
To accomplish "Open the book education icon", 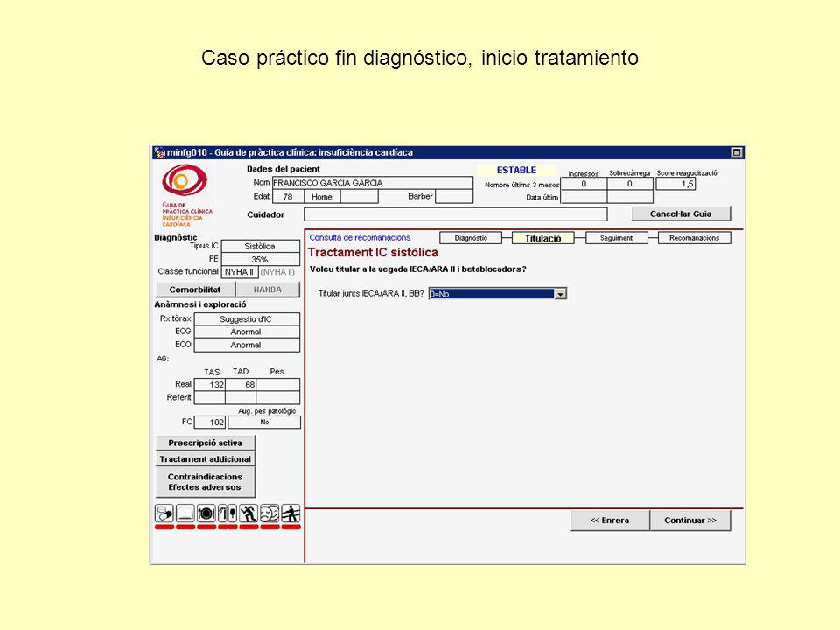I will (x=185, y=514).
